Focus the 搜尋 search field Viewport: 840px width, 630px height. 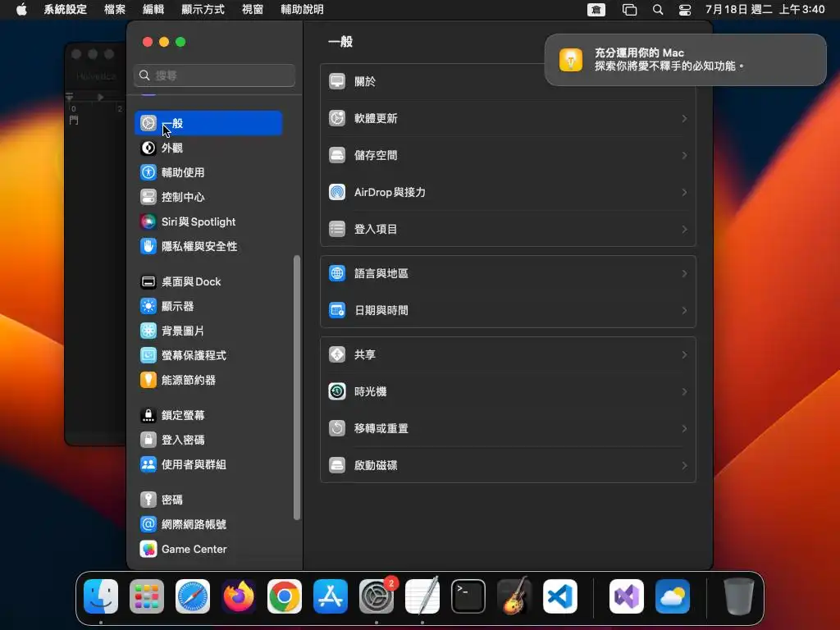214,75
